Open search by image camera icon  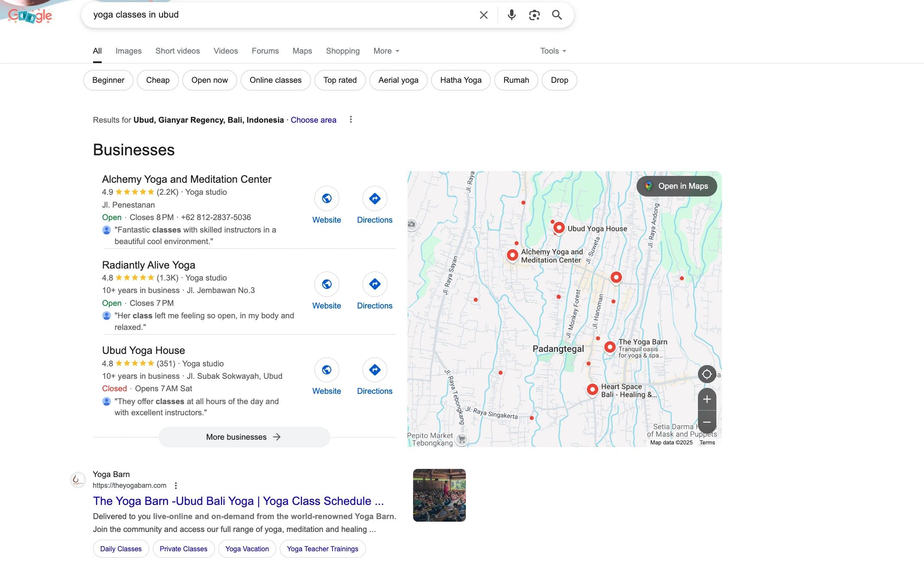pos(534,15)
